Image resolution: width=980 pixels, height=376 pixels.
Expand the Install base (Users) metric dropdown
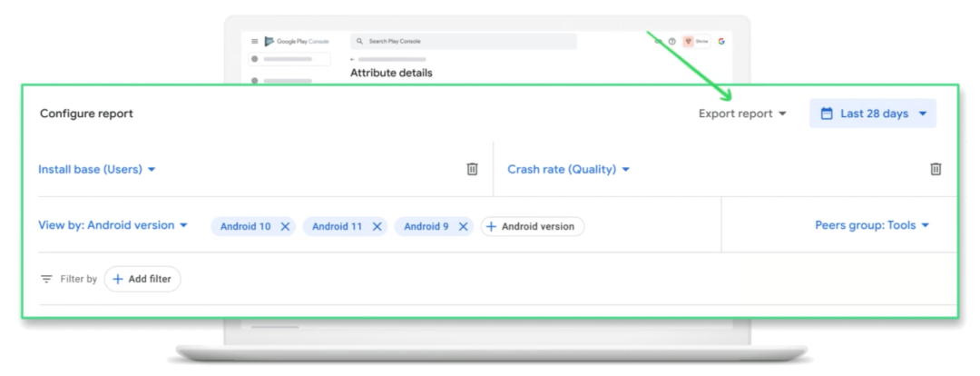(x=97, y=169)
